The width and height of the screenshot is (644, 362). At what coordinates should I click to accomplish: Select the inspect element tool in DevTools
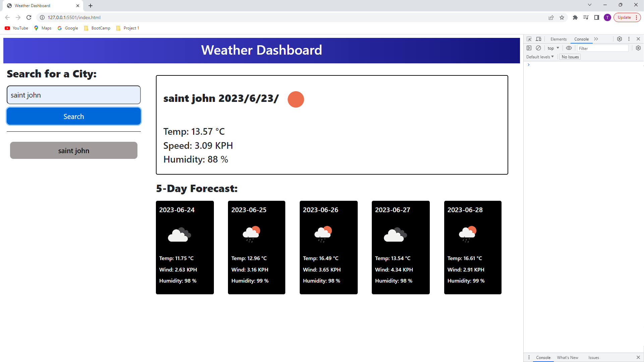pyautogui.click(x=529, y=39)
